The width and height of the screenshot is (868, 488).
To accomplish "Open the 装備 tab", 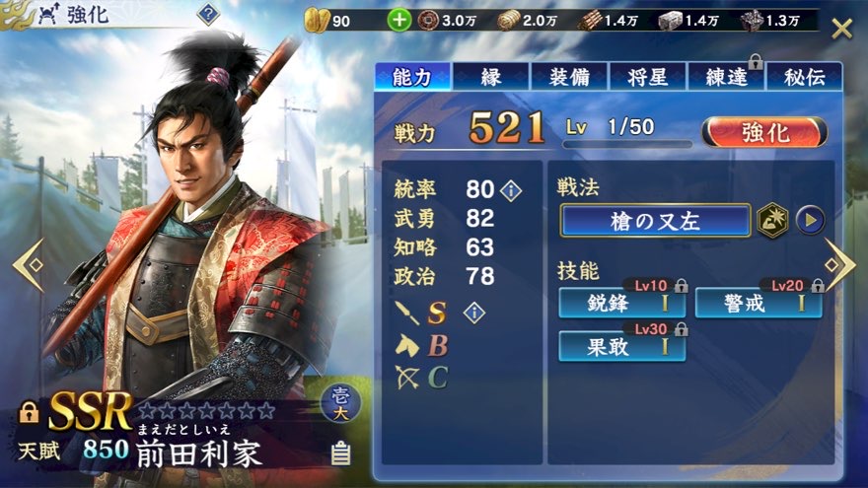I will 569,77.
